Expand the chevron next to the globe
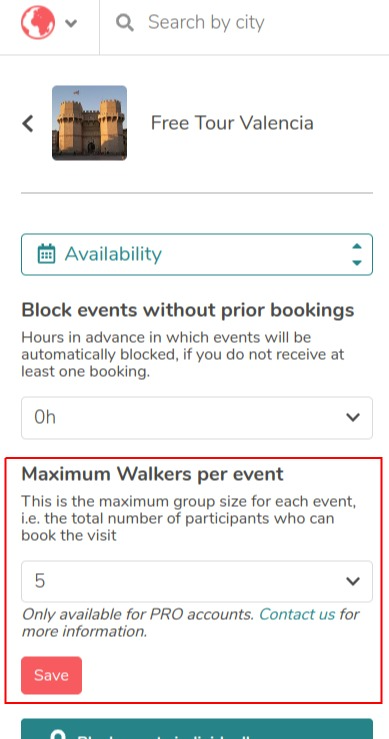Viewport: 389px width, 739px height. [71, 23]
